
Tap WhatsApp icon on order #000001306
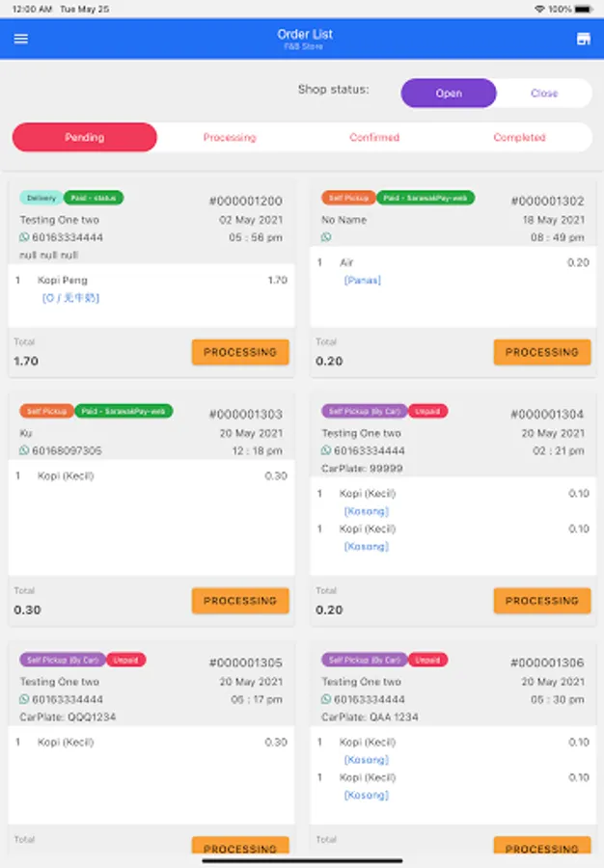click(x=326, y=699)
